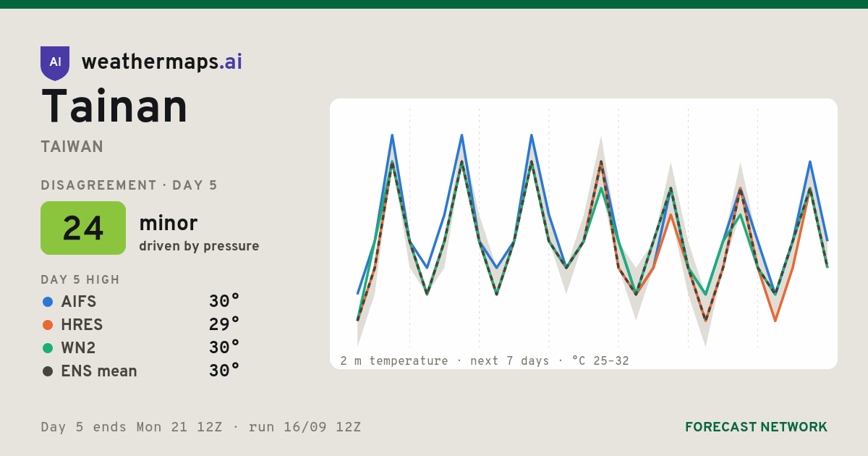Screen dimensions: 868x456
Task: Click the 'minor' disagreement level text
Action: tap(169, 223)
